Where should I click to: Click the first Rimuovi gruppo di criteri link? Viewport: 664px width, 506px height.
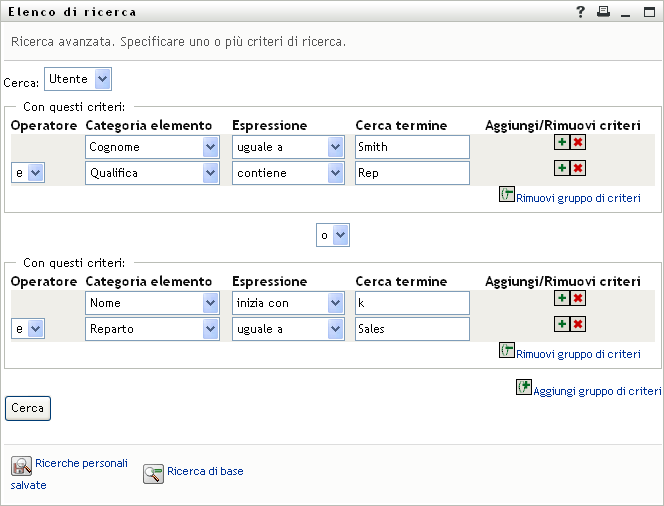(x=578, y=198)
